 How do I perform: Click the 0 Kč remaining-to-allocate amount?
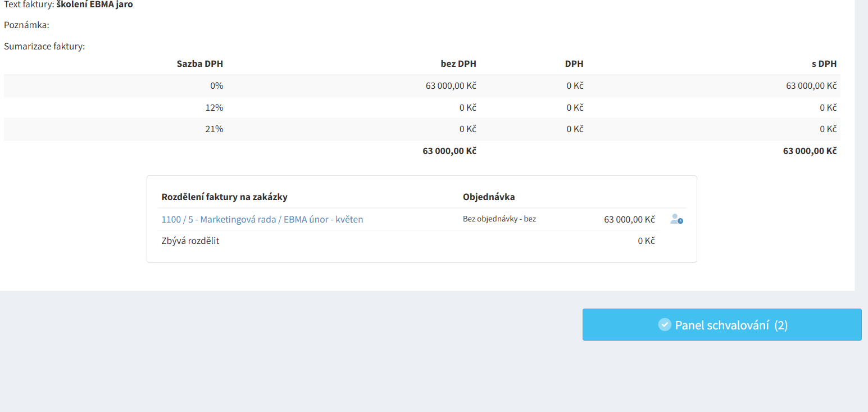click(x=646, y=241)
